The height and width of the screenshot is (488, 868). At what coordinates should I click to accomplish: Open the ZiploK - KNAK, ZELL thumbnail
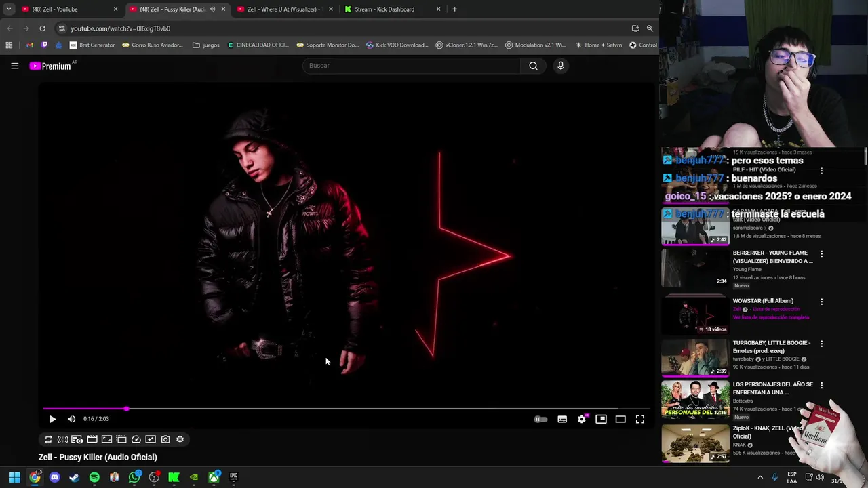(695, 443)
